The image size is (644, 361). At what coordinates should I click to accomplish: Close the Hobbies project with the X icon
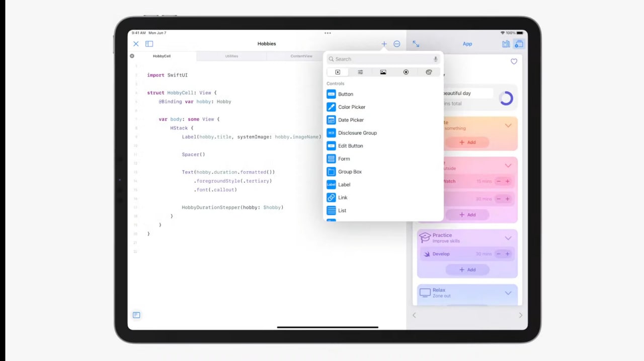(x=136, y=44)
